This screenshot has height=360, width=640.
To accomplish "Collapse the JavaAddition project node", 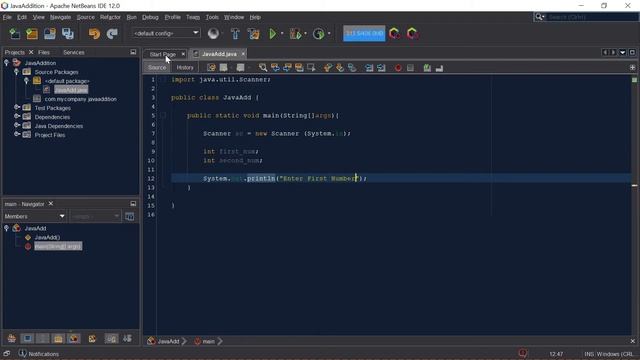I will (7, 62).
